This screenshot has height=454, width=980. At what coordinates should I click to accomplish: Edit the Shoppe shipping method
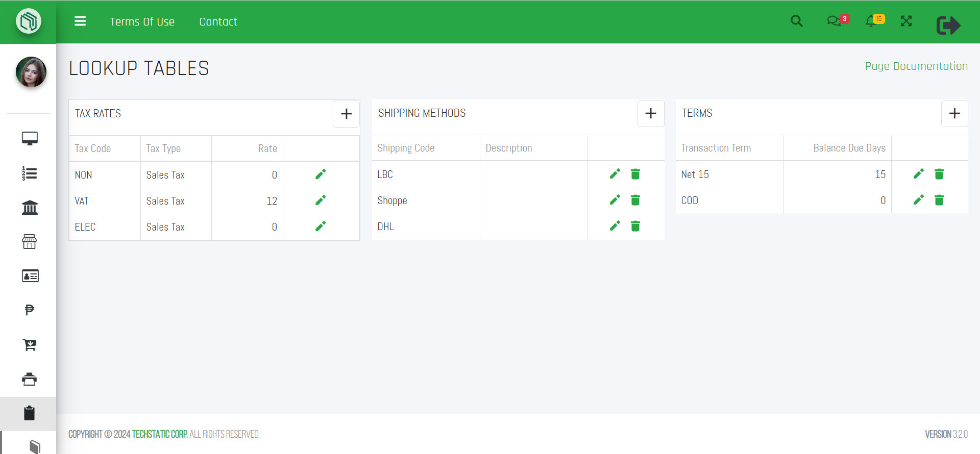(615, 200)
